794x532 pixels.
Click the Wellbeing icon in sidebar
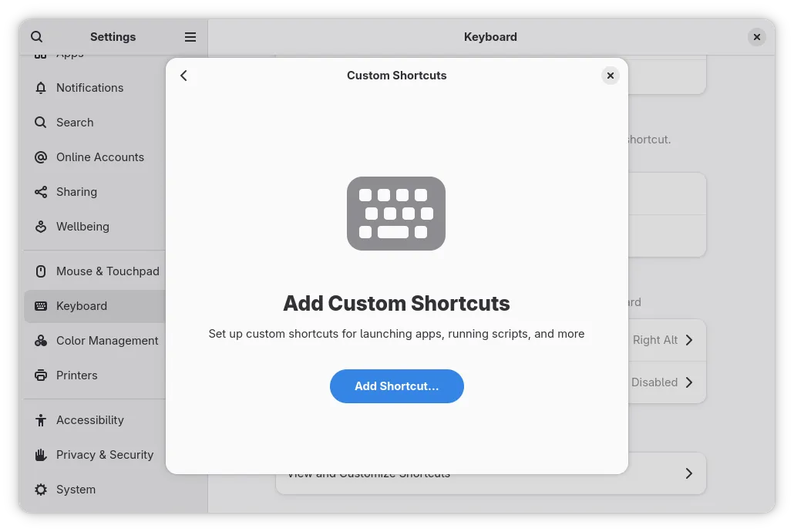coord(41,227)
